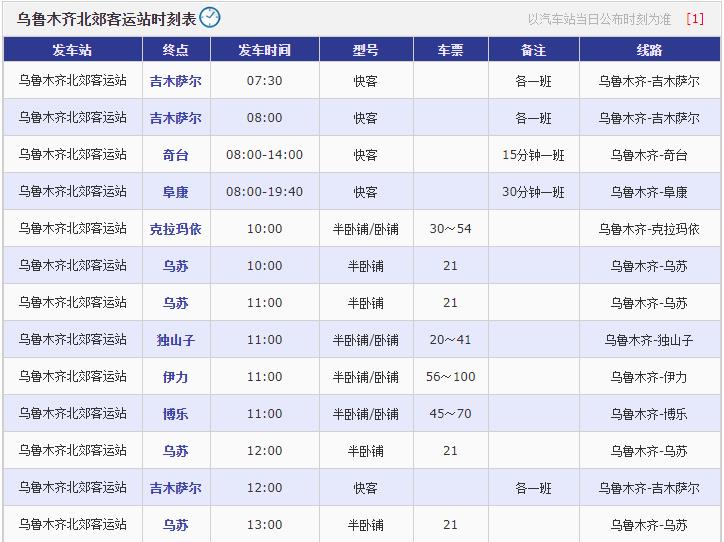This screenshot has width=724, height=542.
Task: Open the 克拉玛依 destination link
Action: pyautogui.click(x=175, y=229)
